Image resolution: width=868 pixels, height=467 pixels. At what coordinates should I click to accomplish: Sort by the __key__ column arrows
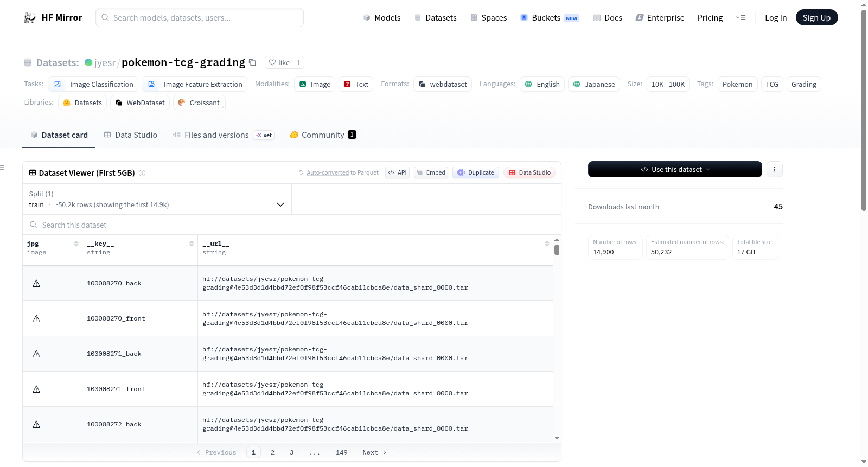pos(192,244)
